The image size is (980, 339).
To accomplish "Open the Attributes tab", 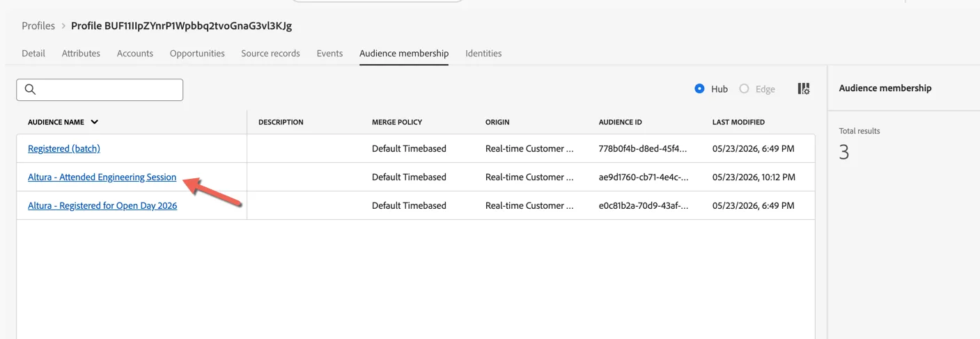I will tap(81, 53).
